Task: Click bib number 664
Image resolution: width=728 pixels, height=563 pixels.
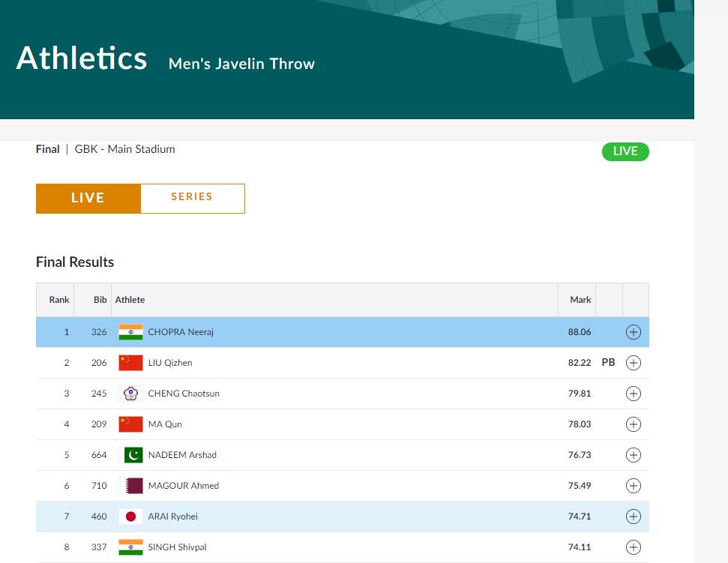Action: click(x=99, y=455)
